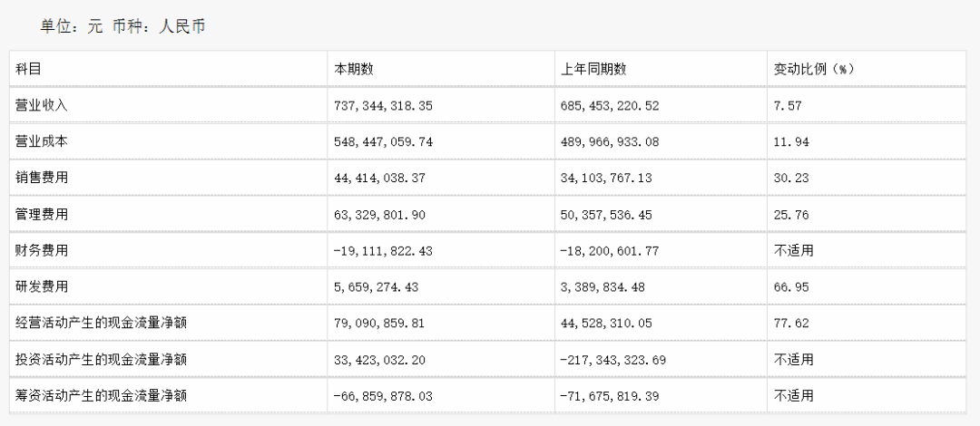The image size is (980, 426).
Task: Click the 销售费用 row label
Action: click(x=41, y=178)
